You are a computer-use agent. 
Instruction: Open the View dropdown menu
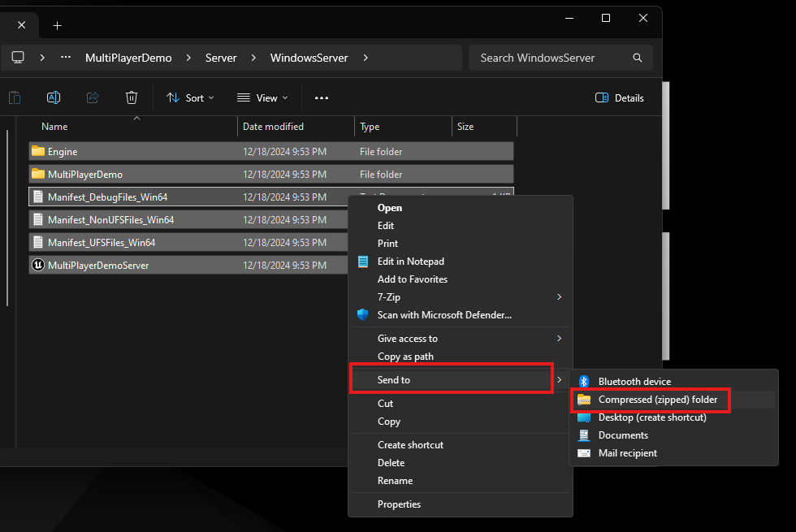(x=261, y=97)
